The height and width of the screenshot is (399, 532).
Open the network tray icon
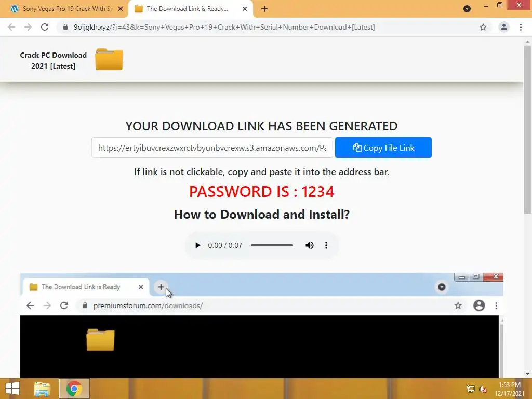(471, 389)
